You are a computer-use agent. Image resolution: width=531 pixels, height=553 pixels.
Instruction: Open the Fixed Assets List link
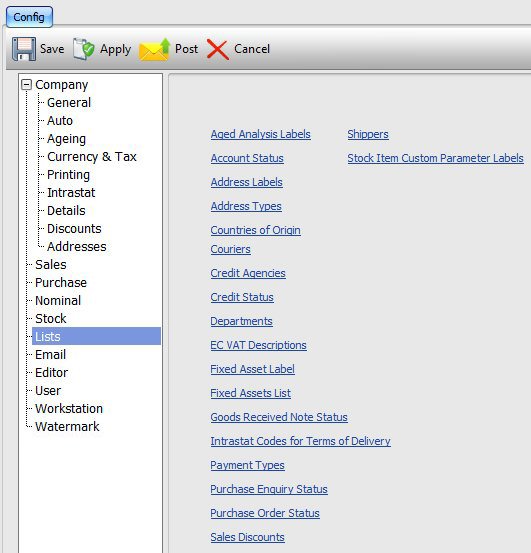(x=251, y=393)
